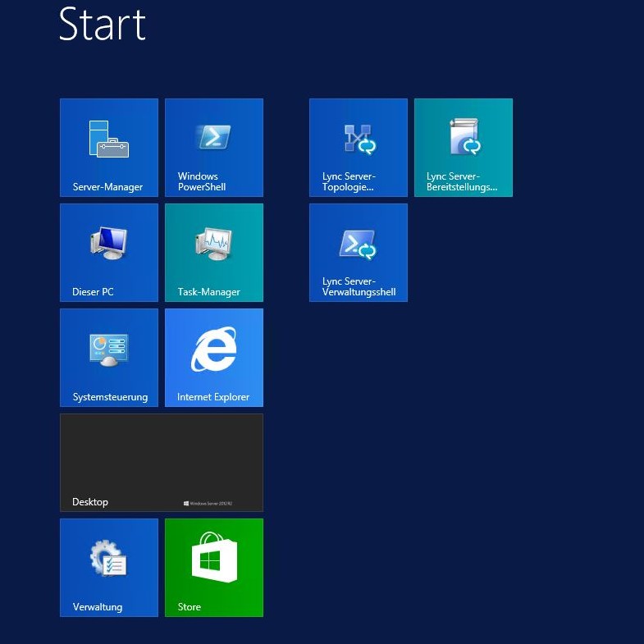Start Task-Manager from its tile

tap(214, 253)
